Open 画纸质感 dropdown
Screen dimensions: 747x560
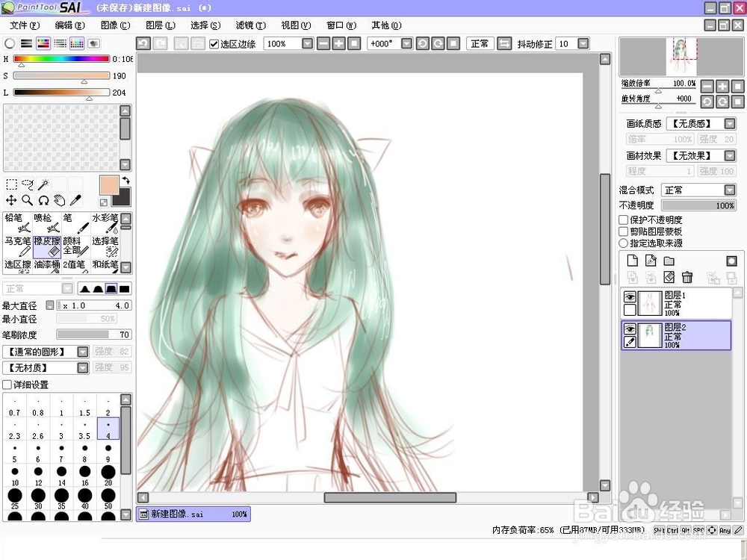coord(729,124)
